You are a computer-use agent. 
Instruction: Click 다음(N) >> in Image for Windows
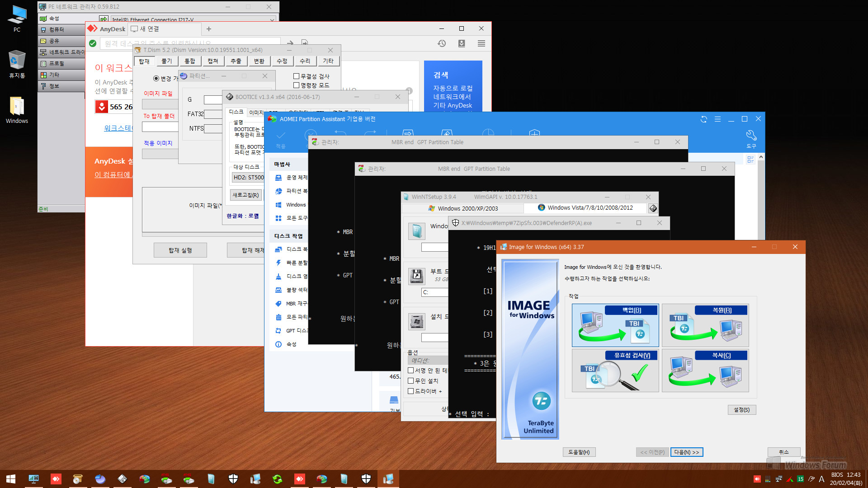click(687, 452)
